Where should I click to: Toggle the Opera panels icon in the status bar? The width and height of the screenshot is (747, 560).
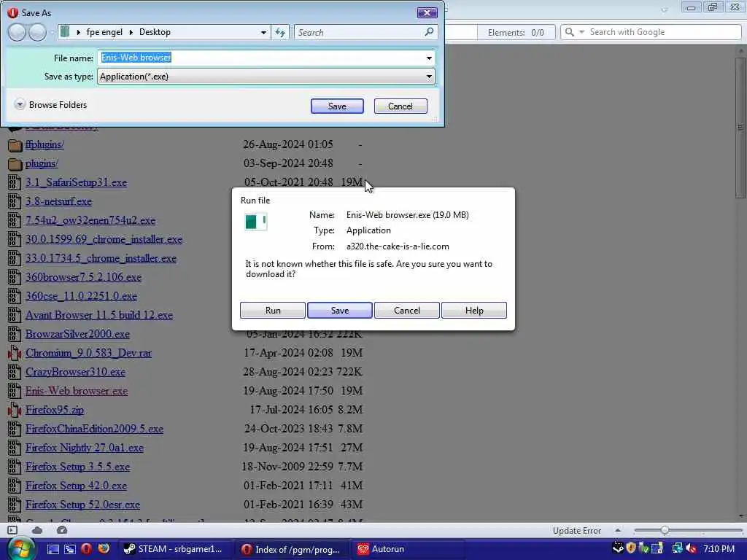tap(12, 530)
